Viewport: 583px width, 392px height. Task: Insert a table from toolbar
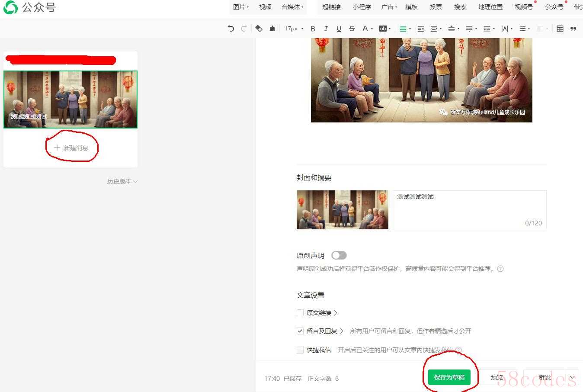pyautogui.click(x=560, y=29)
